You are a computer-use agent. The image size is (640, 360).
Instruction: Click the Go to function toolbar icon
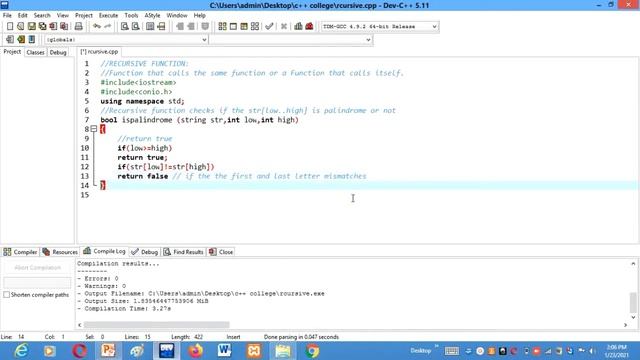150,26
